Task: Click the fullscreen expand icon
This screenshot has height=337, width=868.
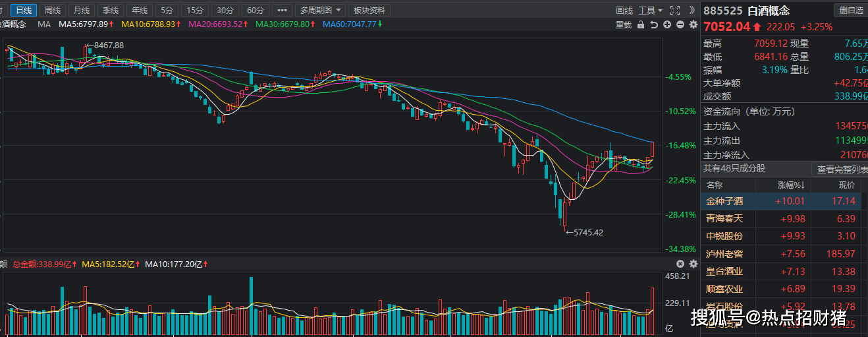Action: (674, 11)
